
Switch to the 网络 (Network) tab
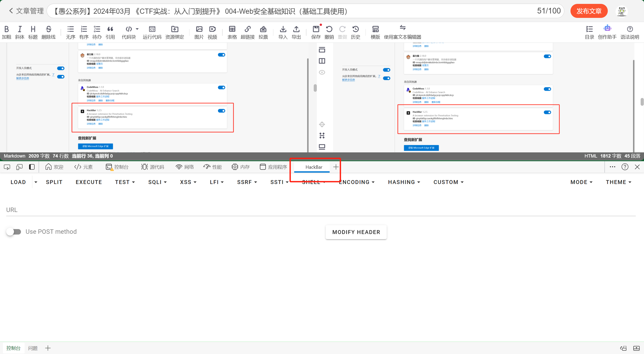tap(185, 167)
